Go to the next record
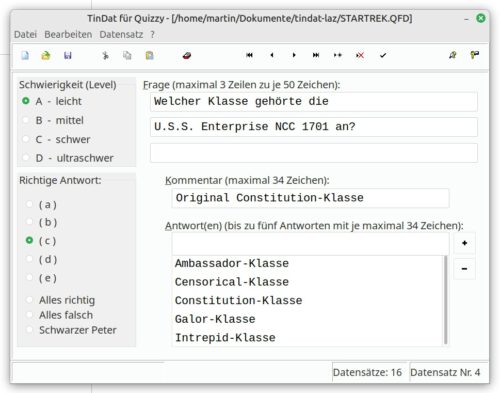 point(294,55)
